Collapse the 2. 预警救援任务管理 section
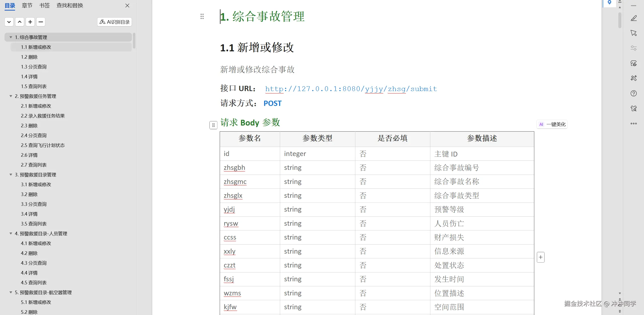Image resolution: width=644 pixels, height=315 pixels. [11, 96]
